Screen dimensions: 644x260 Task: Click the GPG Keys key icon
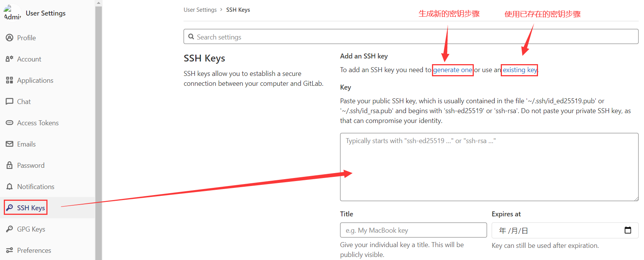9,229
